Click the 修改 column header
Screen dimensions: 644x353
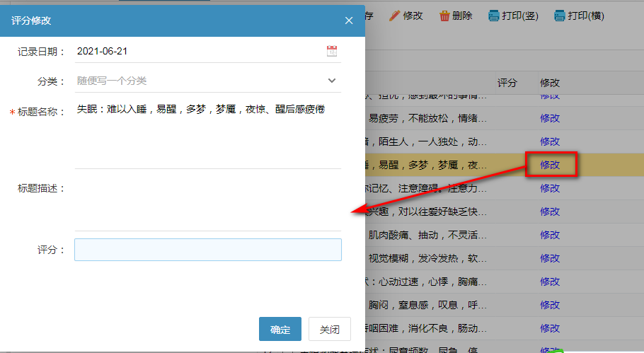tap(550, 83)
